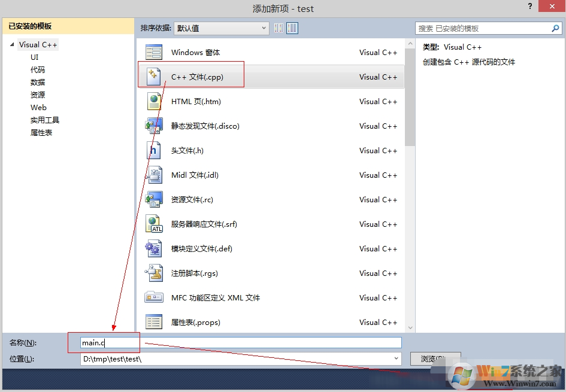Viewport: 566px width, 392px height.
Task: Click the "注册脚本(.rgs)" template name
Action: click(x=195, y=273)
